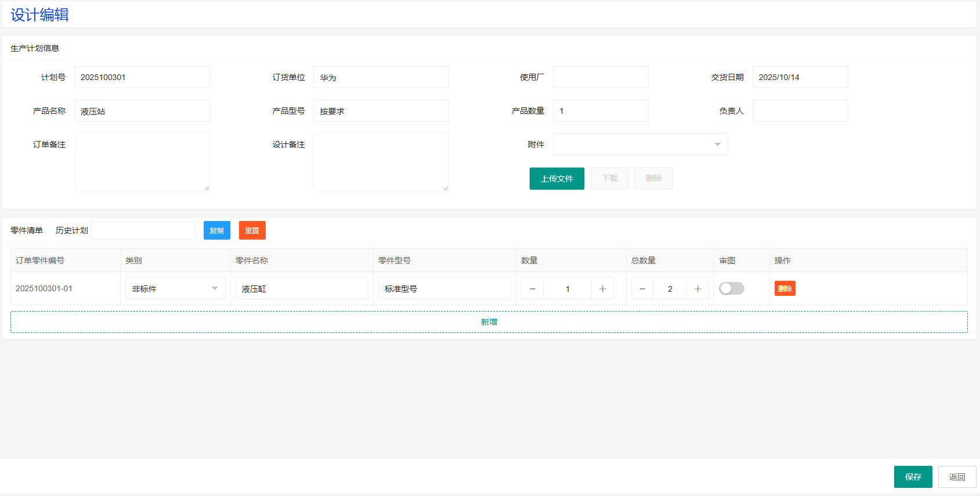Viewport: 980px width, 496px height.
Task: Expand the 类别 dropdown showing 非标件
Action: [x=175, y=288]
